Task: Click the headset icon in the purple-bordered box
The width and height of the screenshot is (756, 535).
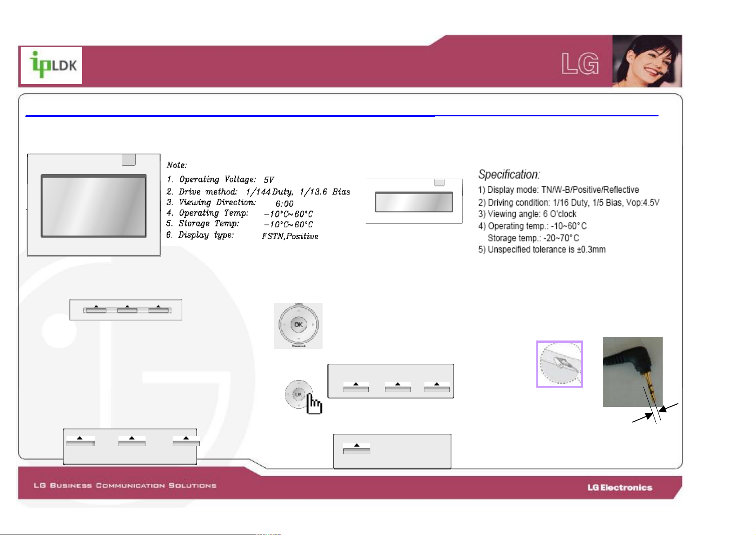Action: click(560, 364)
